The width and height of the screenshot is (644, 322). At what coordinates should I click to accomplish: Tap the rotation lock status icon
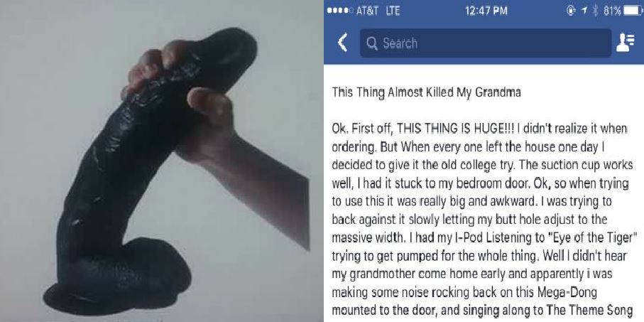(571, 11)
